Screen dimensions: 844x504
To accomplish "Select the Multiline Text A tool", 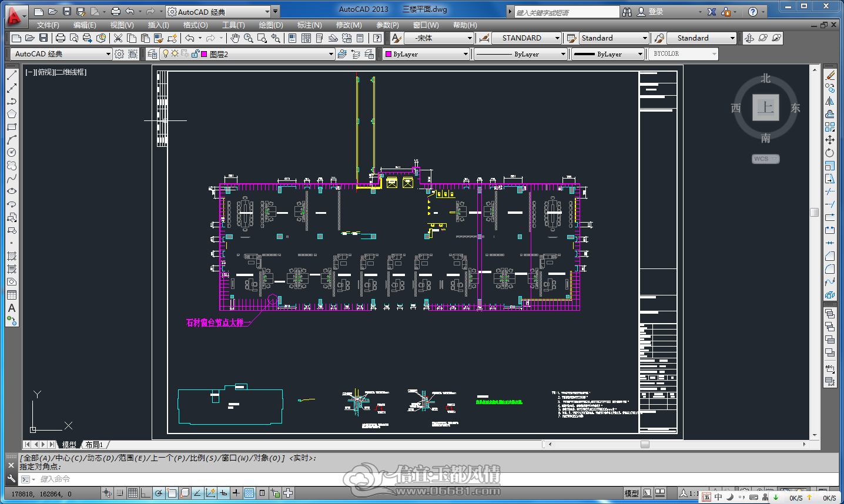I will tap(12, 308).
